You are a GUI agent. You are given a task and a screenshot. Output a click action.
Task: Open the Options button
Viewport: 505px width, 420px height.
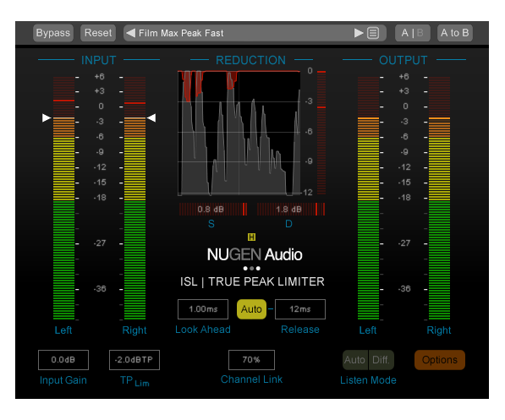point(440,360)
